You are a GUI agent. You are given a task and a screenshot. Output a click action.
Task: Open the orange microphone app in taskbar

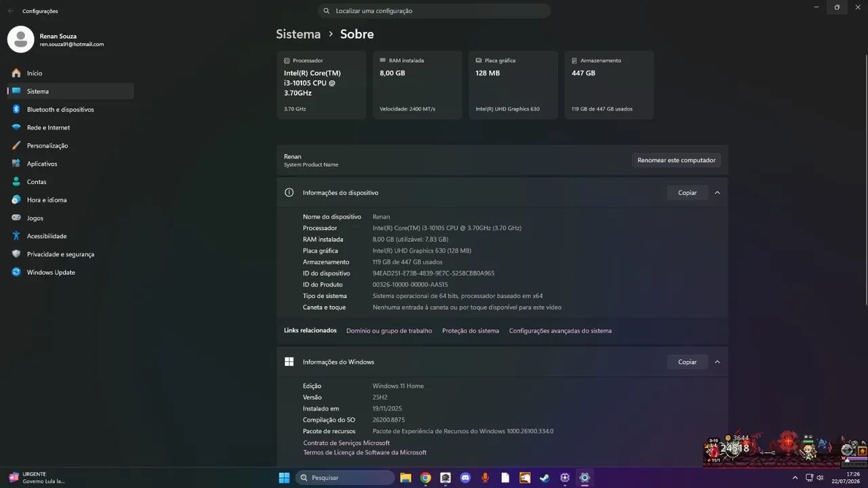pos(485,478)
